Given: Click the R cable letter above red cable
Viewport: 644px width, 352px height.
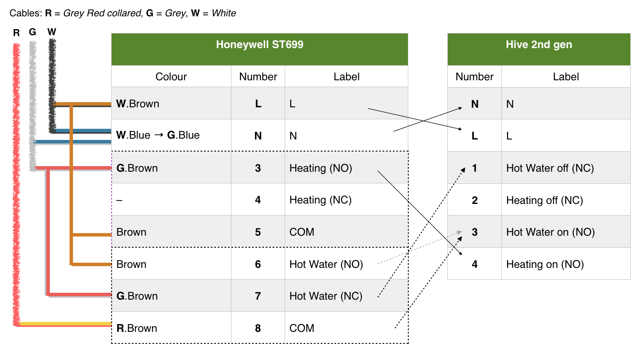Looking at the screenshot, I should 16,33.
